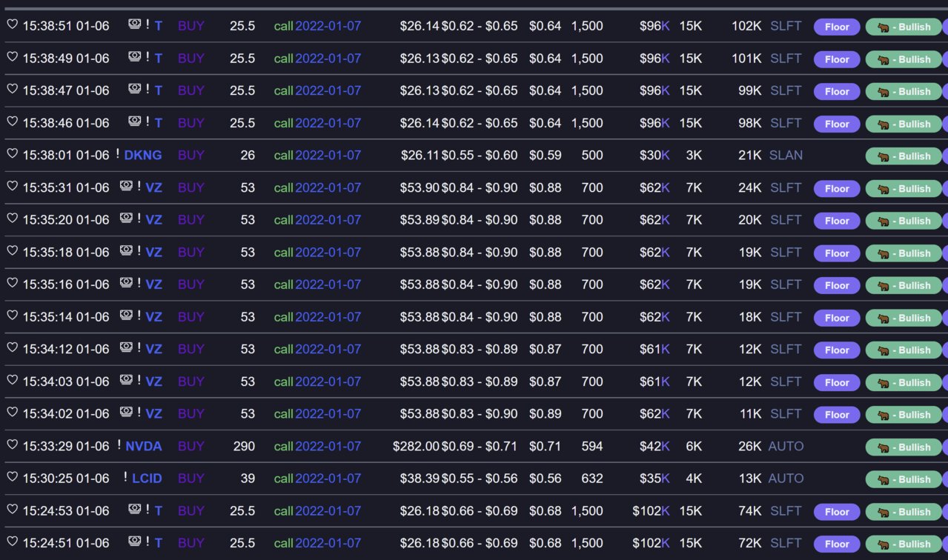Click the money icon on 15:24:53 T row
Screen dimensions: 948x560
tap(134, 510)
